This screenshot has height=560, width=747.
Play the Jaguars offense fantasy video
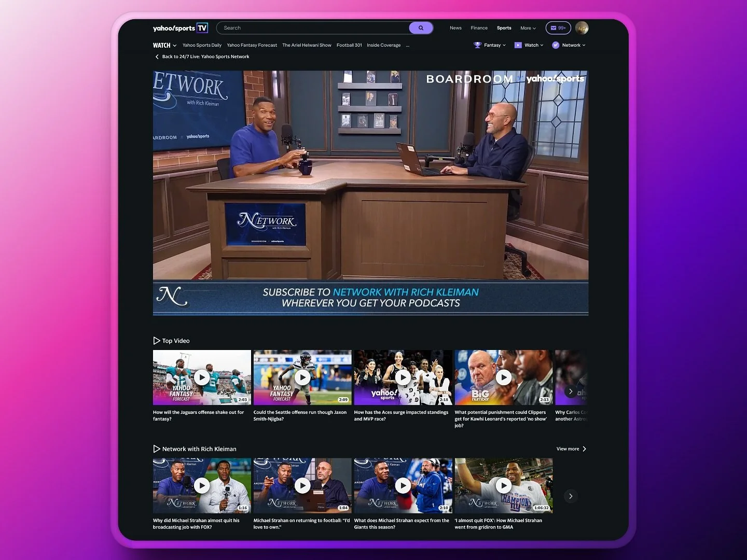[x=202, y=377]
